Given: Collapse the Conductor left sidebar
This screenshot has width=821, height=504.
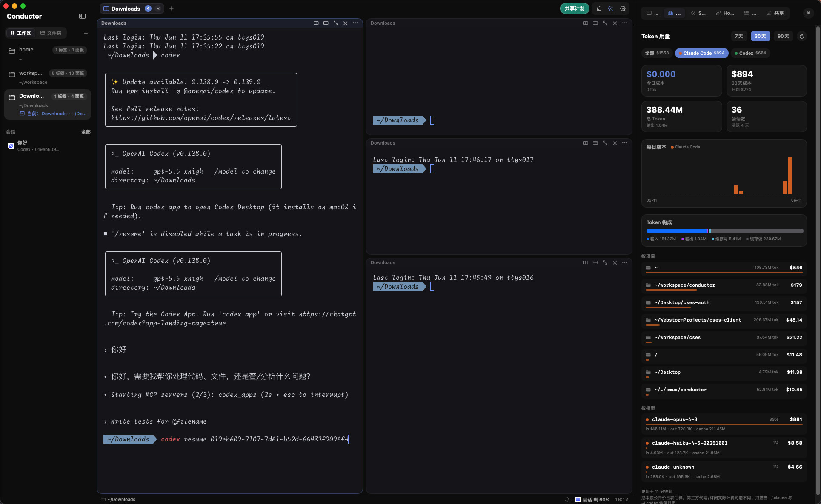Looking at the screenshot, I should tap(82, 16).
